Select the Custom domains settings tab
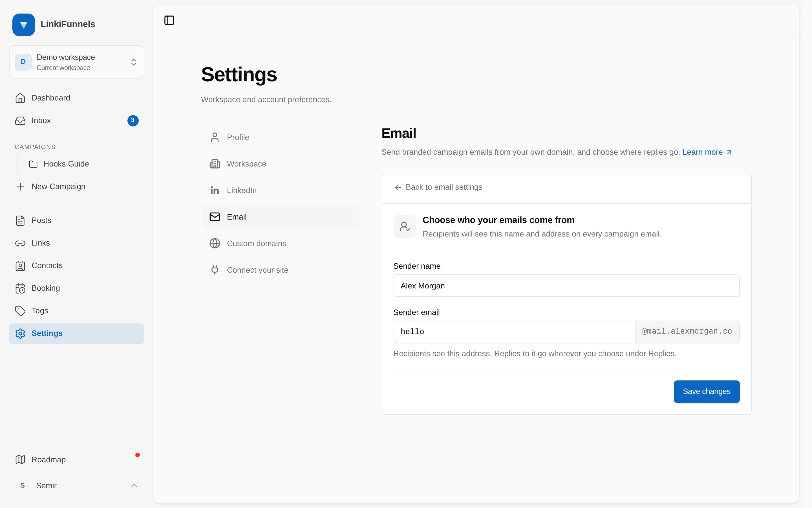 click(x=280, y=244)
